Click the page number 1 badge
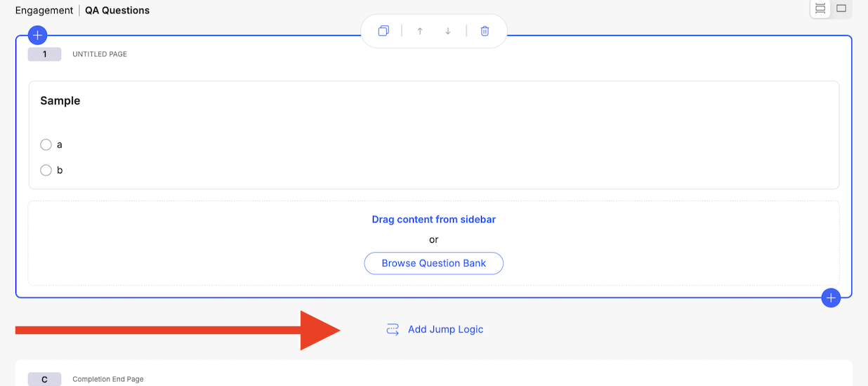 point(44,54)
